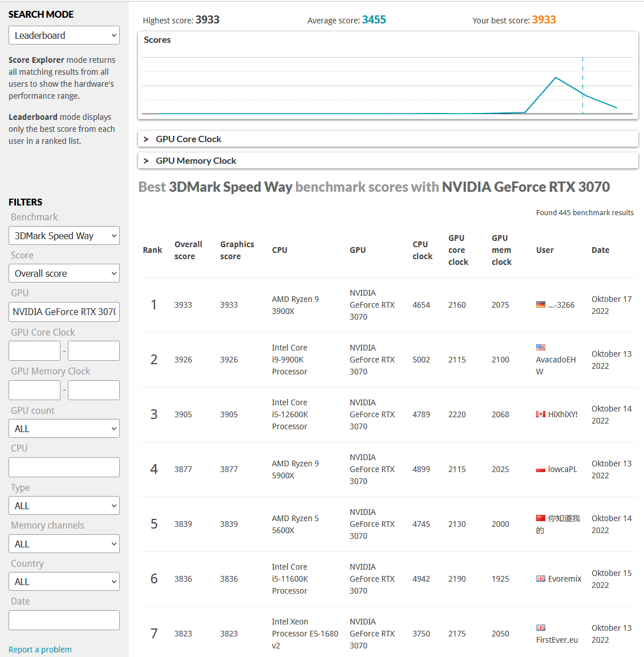Viewport: 644px width, 657px height.
Task: Click the GPU mem clock column header
Action: pos(501,249)
